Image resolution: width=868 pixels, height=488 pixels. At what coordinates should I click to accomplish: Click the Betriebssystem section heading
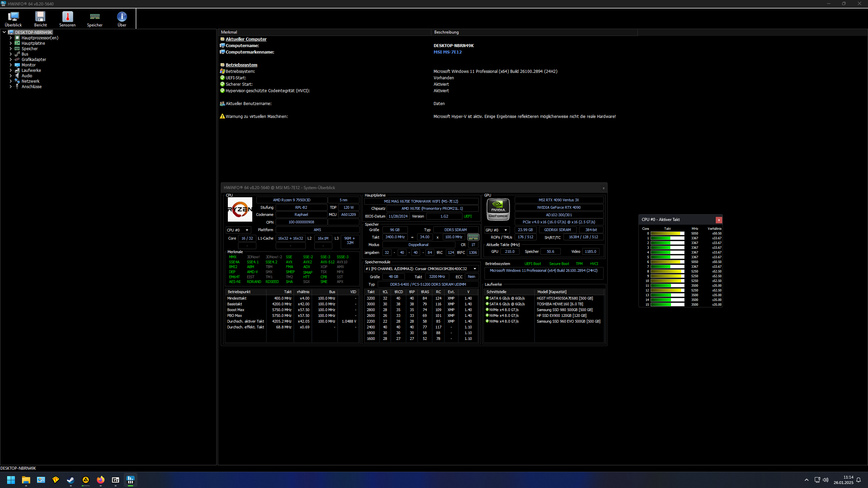click(x=241, y=65)
